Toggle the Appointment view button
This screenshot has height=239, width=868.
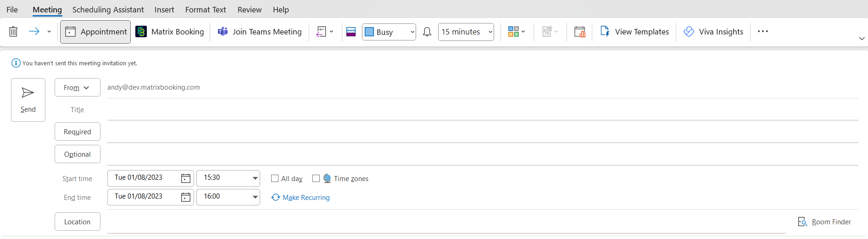coord(95,32)
